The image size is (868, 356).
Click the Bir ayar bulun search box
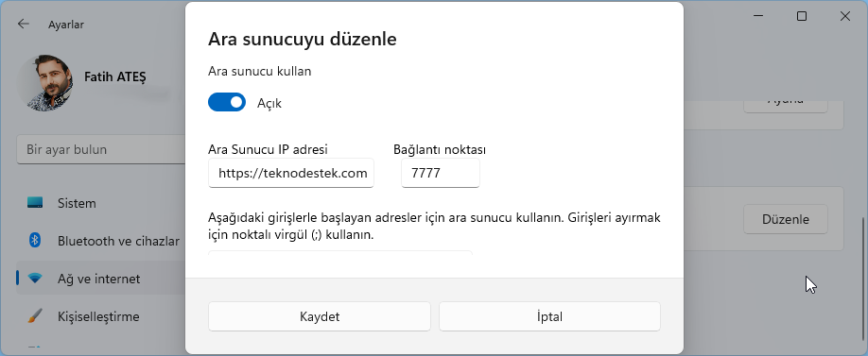click(x=101, y=150)
